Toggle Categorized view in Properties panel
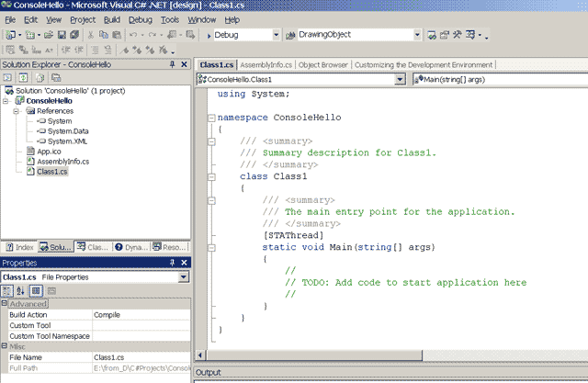Screen dimensions: 588x383 tap(7, 291)
